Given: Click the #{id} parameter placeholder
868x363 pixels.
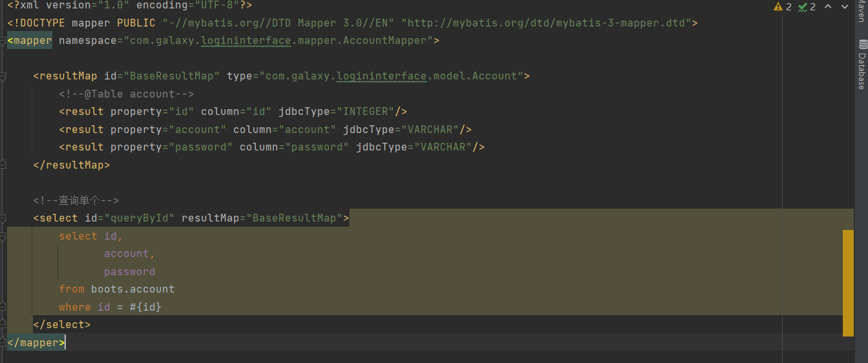Looking at the screenshot, I should point(146,307).
